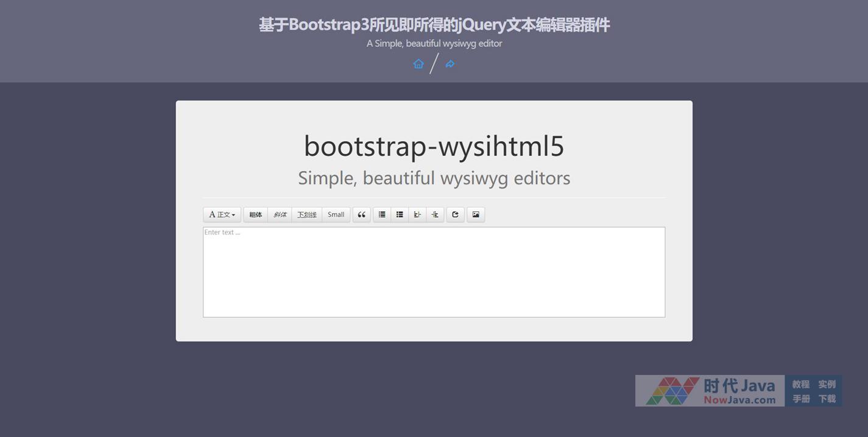The image size is (868, 437).
Task: Insert an ordered list
Action: (400, 215)
